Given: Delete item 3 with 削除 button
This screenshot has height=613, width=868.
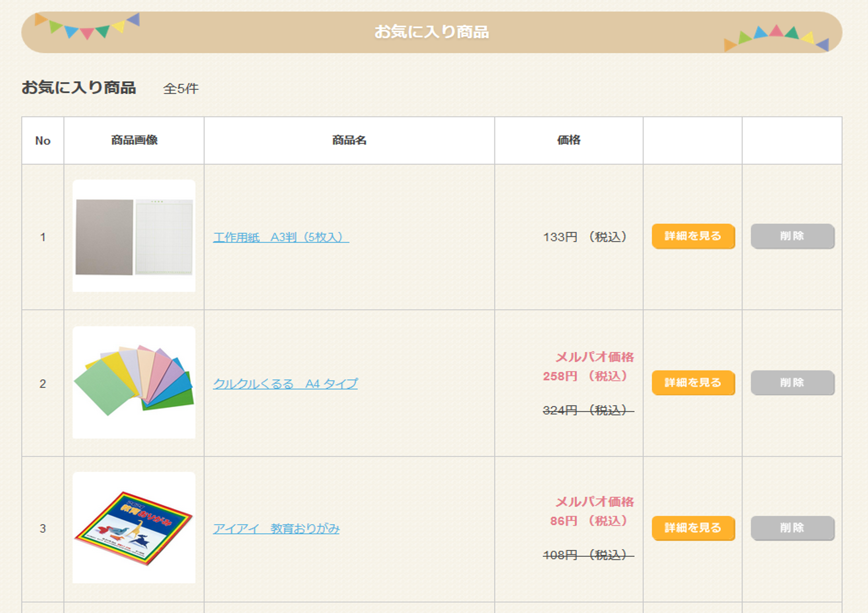Looking at the screenshot, I should point(792,528).
